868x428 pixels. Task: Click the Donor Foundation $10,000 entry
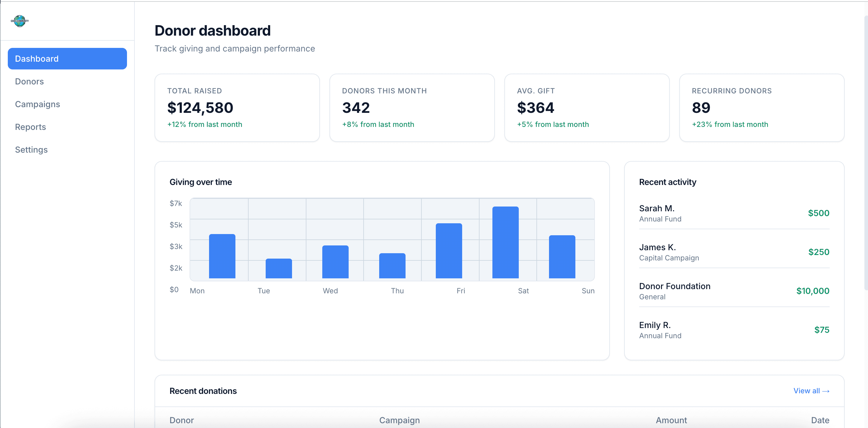click(x=734, y=291)
